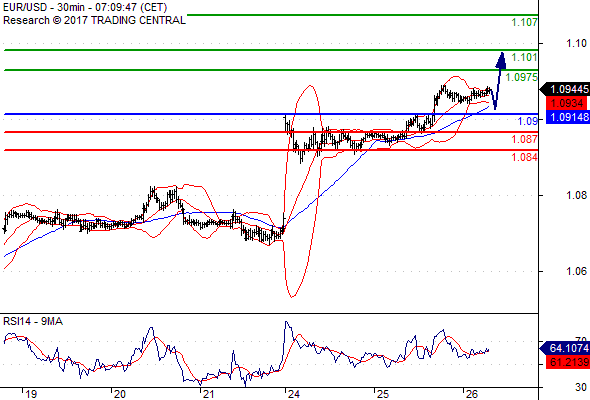The width and height of the screenshot is (590, 400).
Task: Click the red 1.084 support label
Action: pos(524,157)
